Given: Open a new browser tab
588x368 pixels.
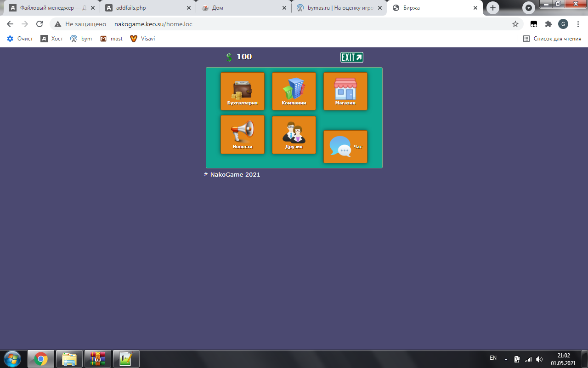Looking at the screenshot, I should (493, 8).
